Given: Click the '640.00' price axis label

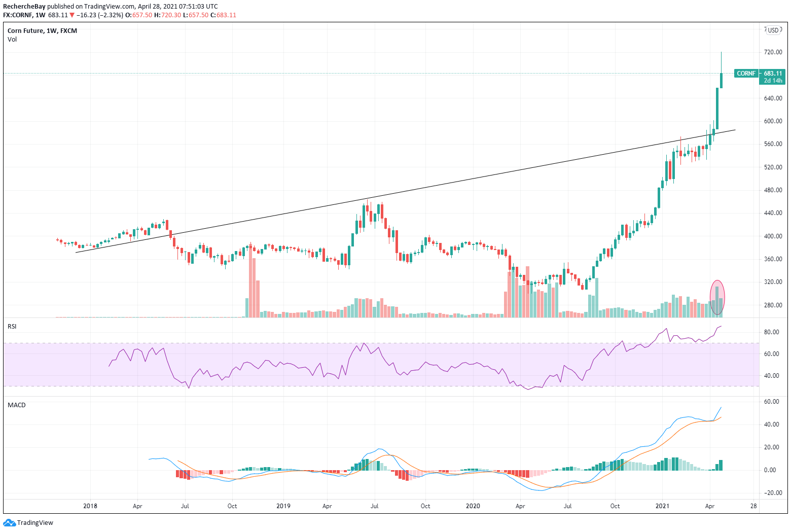Looking at the screenshot, I should (x=773, y=98).
